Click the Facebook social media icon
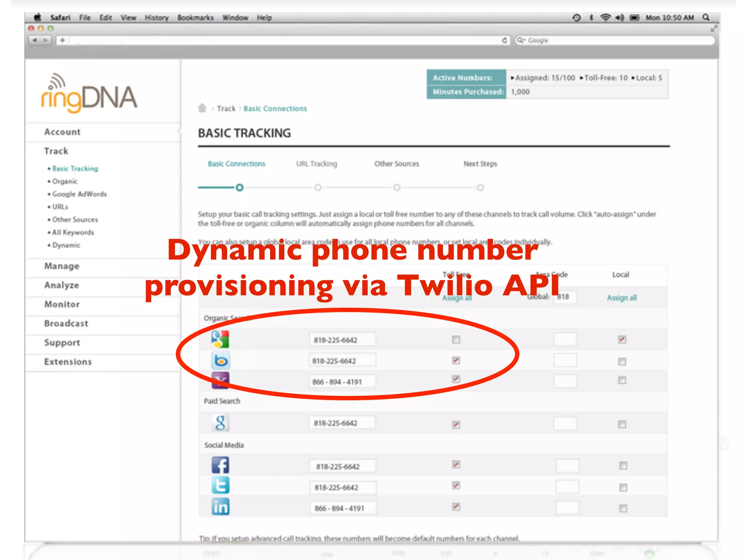 point(221,465)
